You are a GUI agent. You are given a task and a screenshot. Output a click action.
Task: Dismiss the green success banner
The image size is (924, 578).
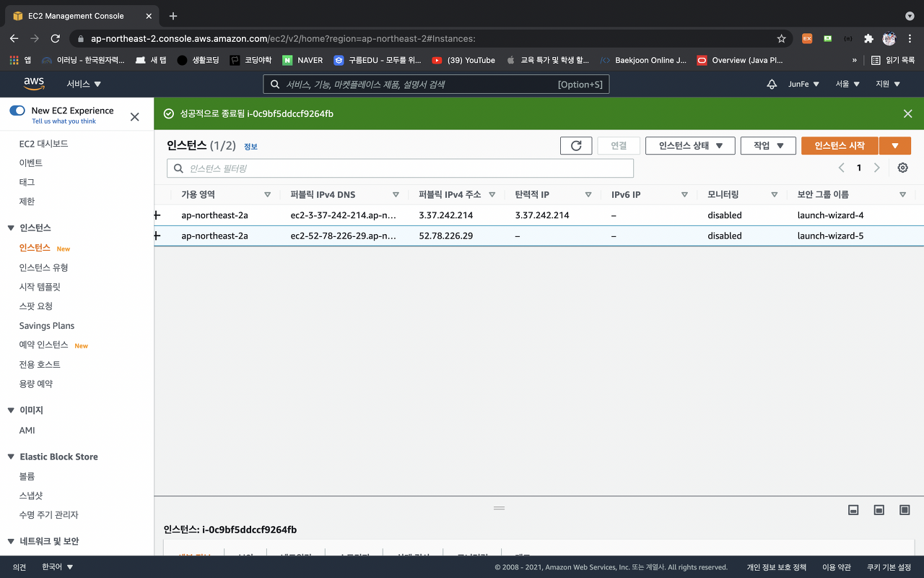pos(908,113)
